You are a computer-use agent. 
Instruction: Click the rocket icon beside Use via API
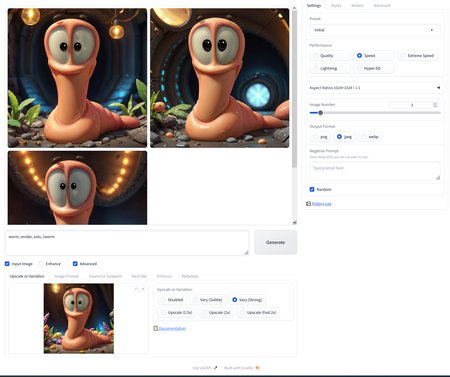pos(216,368)
